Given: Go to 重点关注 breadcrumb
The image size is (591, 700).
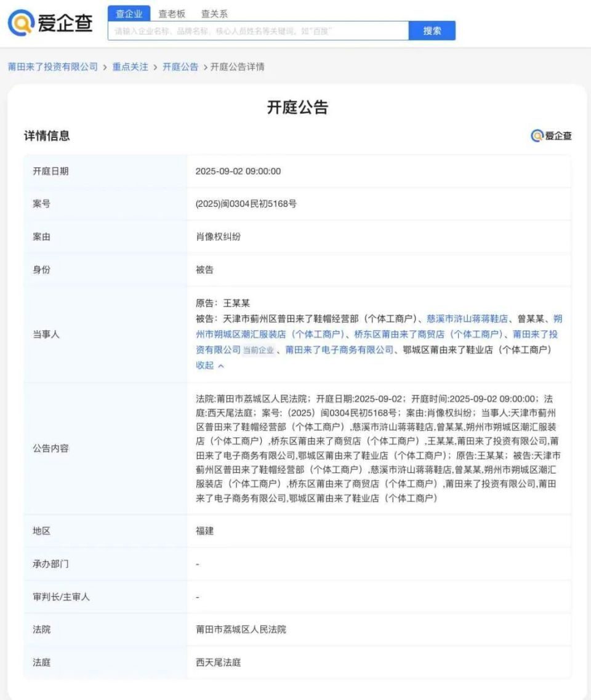Looking at the screenshot, I should [130, 67].
